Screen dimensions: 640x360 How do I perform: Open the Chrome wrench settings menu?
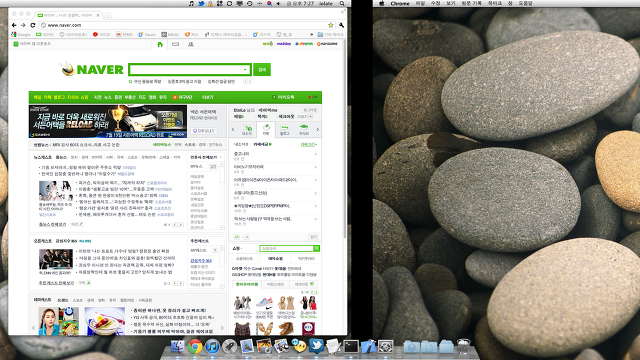(x=341, y=25)
